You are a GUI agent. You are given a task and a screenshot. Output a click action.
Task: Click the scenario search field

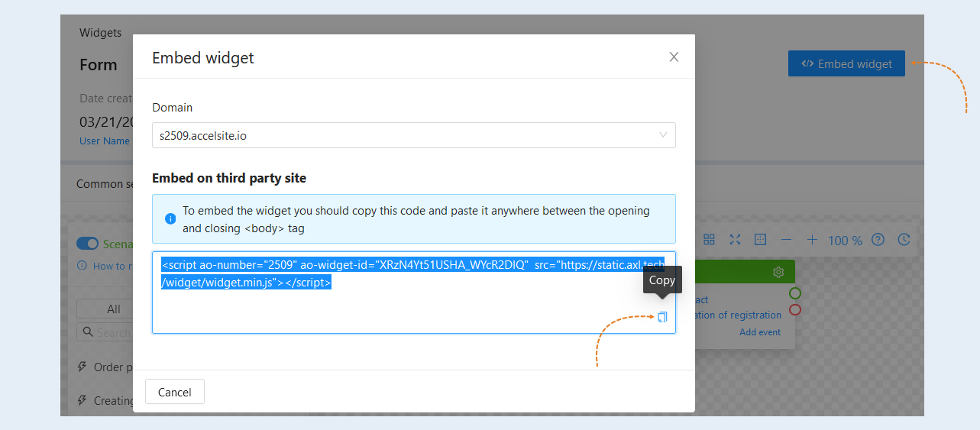click(x=105, y=332)
